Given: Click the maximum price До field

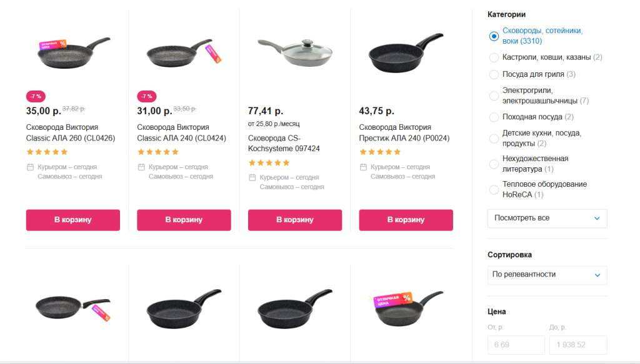Looking at the screenshot, I should click(x=577, y=345).
